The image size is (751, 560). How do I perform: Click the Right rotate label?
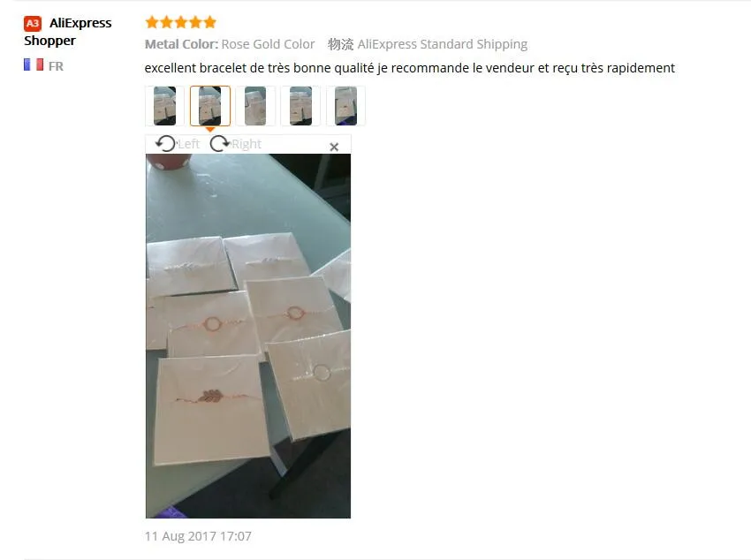[247, 144]
